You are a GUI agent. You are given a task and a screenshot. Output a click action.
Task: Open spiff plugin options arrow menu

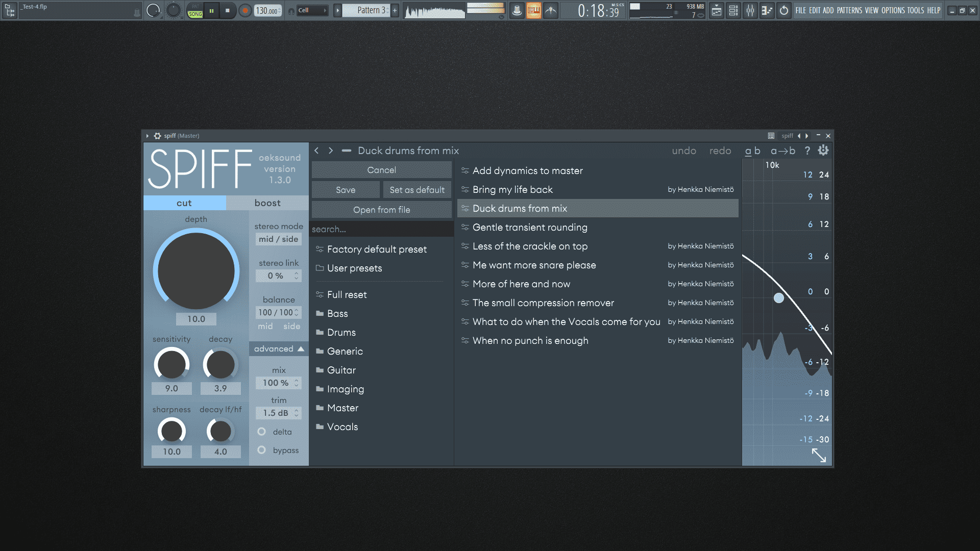click(x=148, y=136)
